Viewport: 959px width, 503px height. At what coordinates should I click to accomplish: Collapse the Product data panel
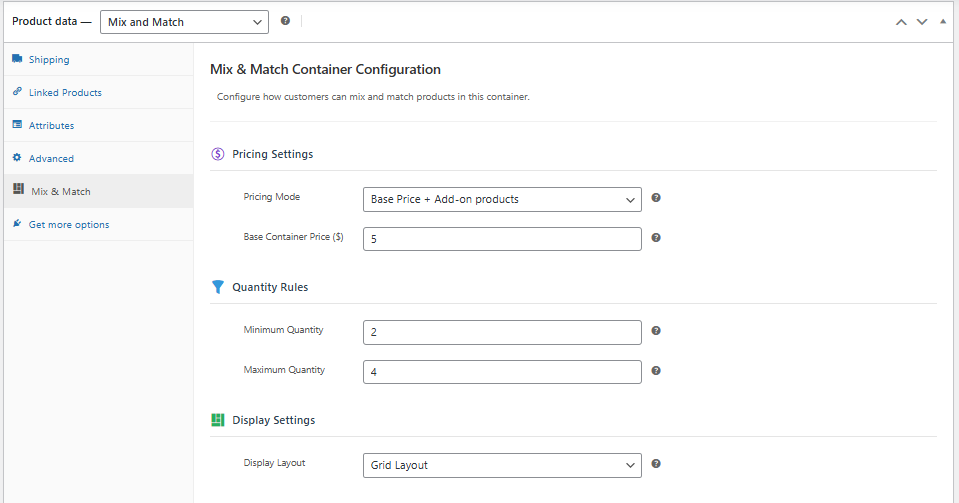[942, 21]
